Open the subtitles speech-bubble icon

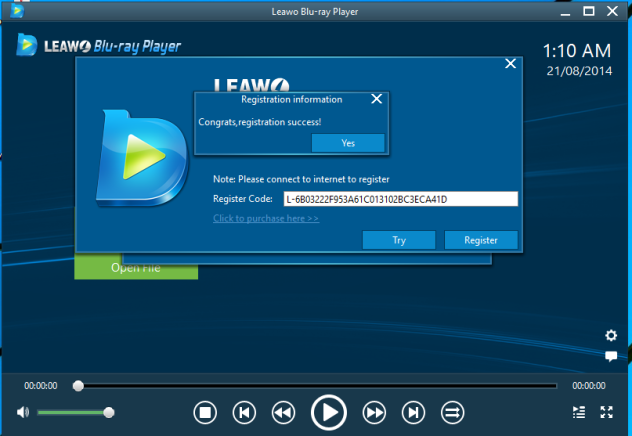tap(611, 356)
